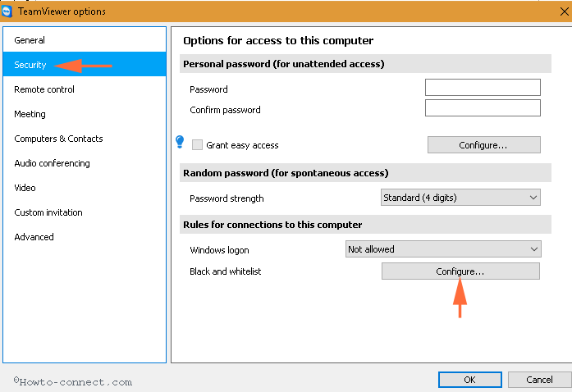Open the Remote control settings

[x=85, y=89]
